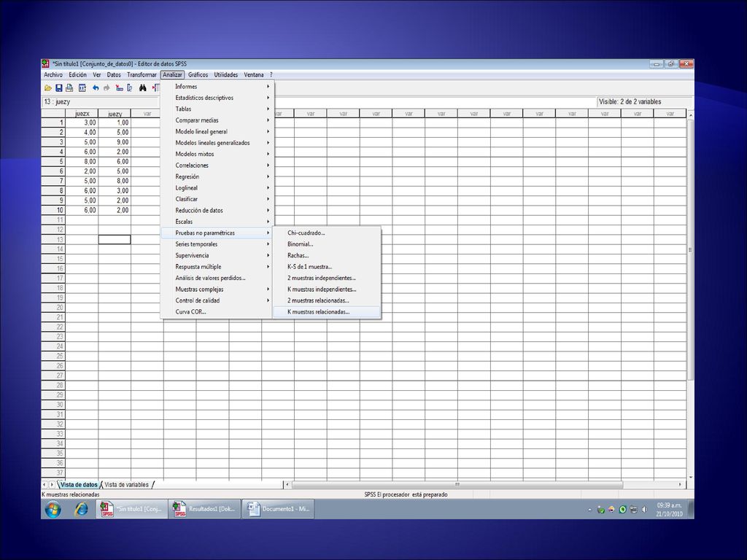Expand the Modelo lineal general submenu arrow
747x560 pixels.
(x=268, y=131)
